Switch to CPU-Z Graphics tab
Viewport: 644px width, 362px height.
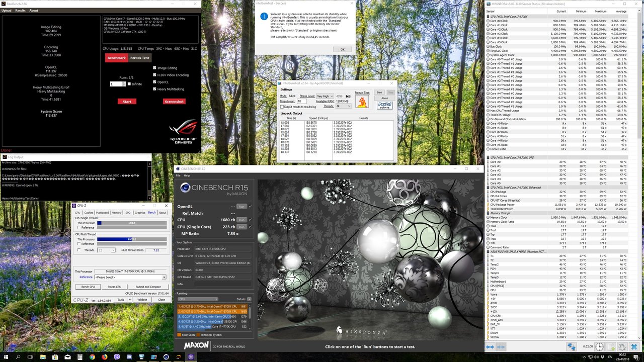pos(140,213)
